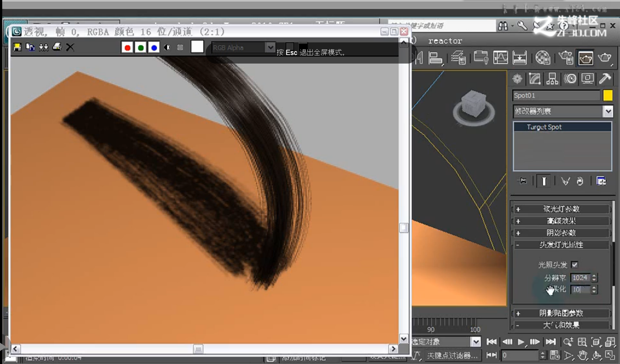The width and height of the screenshot is (620, 364).
Task: Open the Curve Editor
Action: pos(500,57)
